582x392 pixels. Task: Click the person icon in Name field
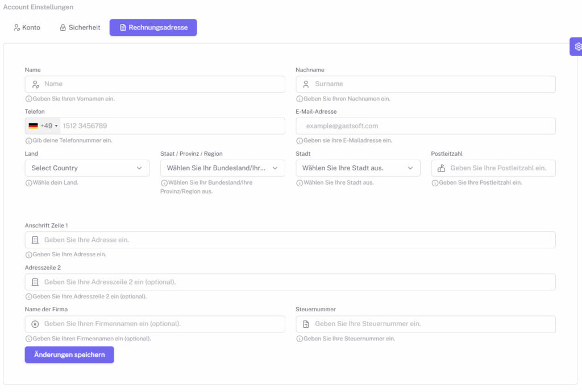tap(35, 84)
